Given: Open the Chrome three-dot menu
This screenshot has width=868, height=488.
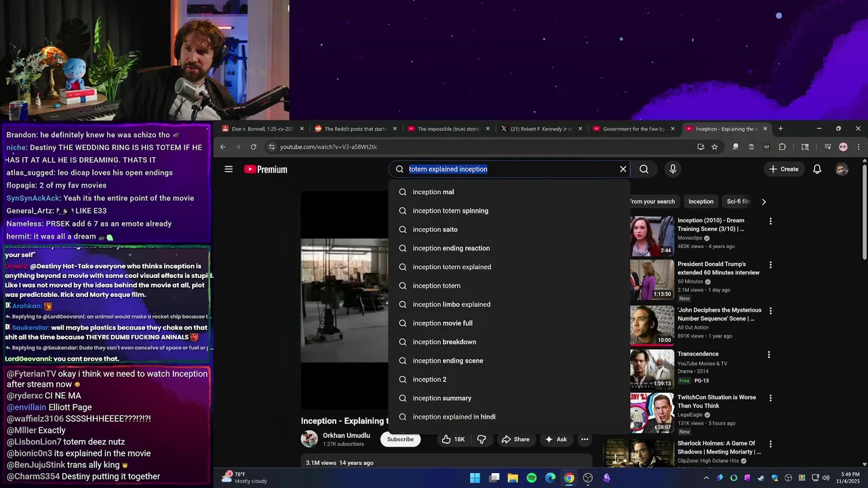Looking at the screenshot, I should [x=859, y=147].
